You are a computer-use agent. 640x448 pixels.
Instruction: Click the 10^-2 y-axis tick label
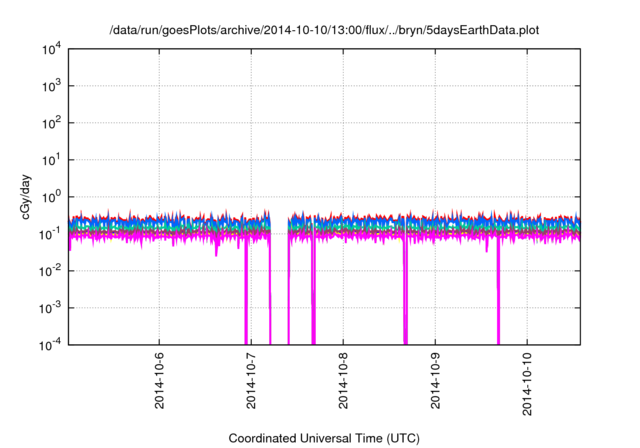50,271
